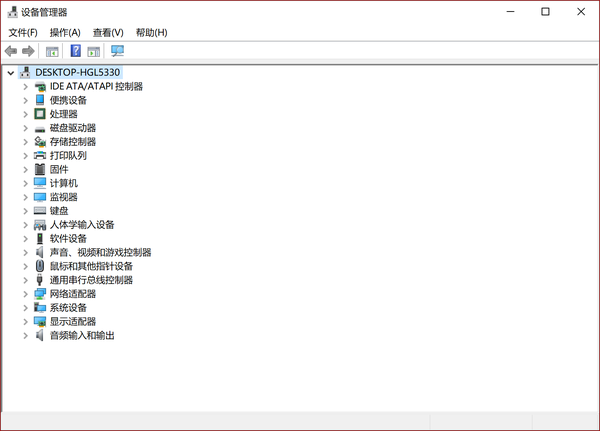The width and height of the screenshot is (600, 431).
Task: Expand the 存储控制器 node arrow
Action: (x=25, y=142)
